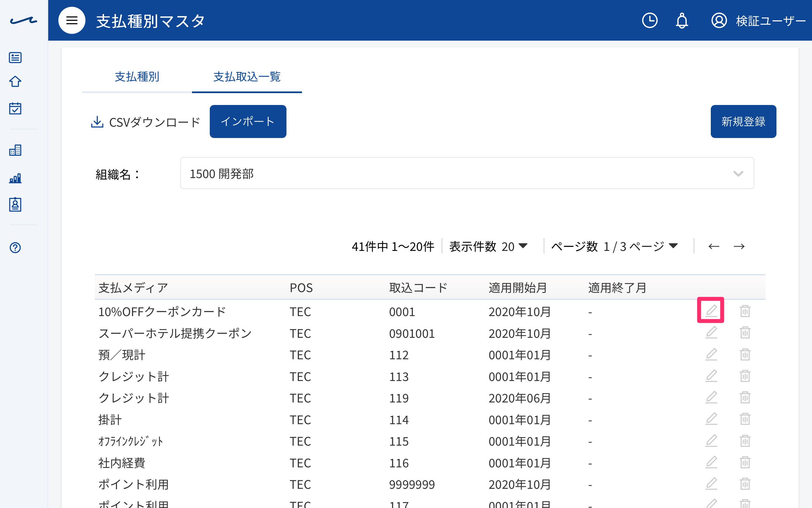Go to the previous page arrow

coord(714,246)
